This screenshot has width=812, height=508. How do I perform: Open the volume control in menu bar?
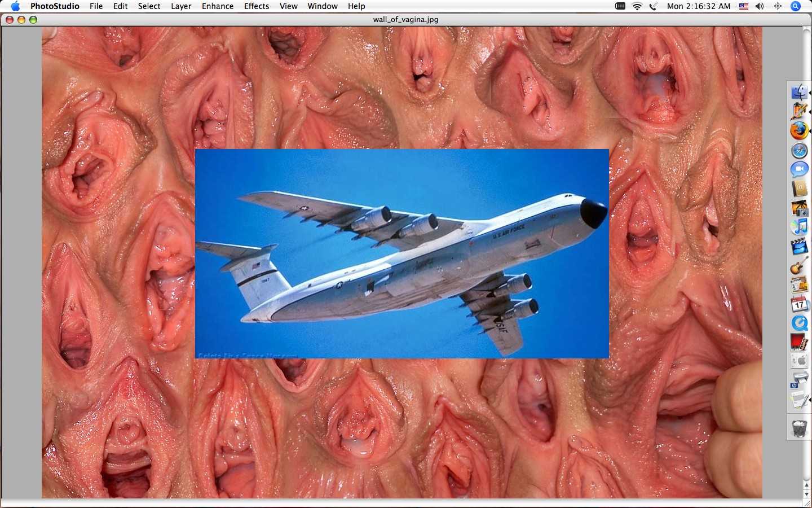[x=760, y=6]
